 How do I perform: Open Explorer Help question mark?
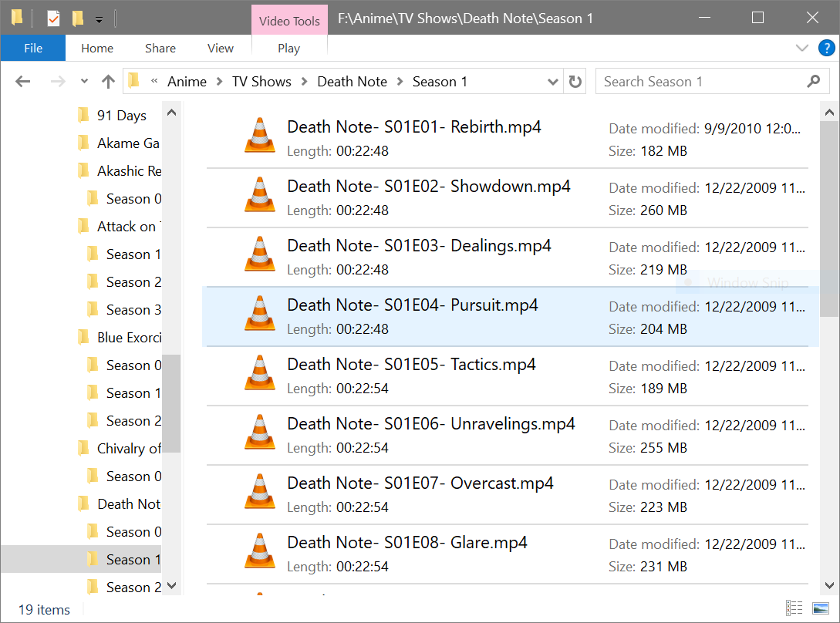pyautogui.click(x=826, y=48)
